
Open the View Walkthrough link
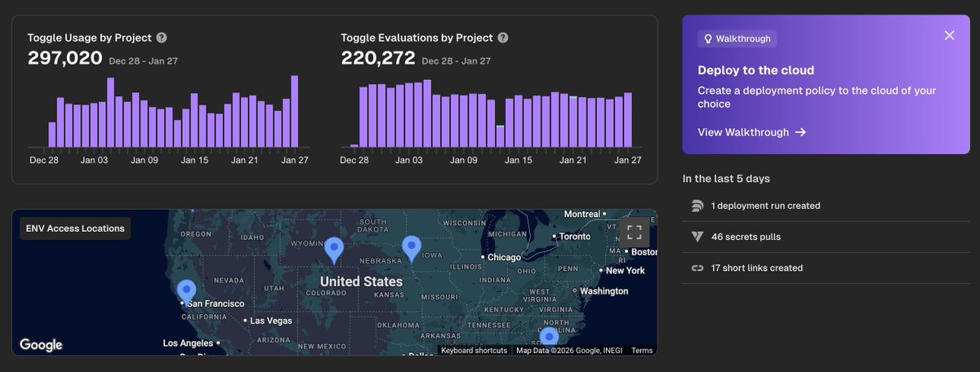pyautogui.click(x=751, y=132)
